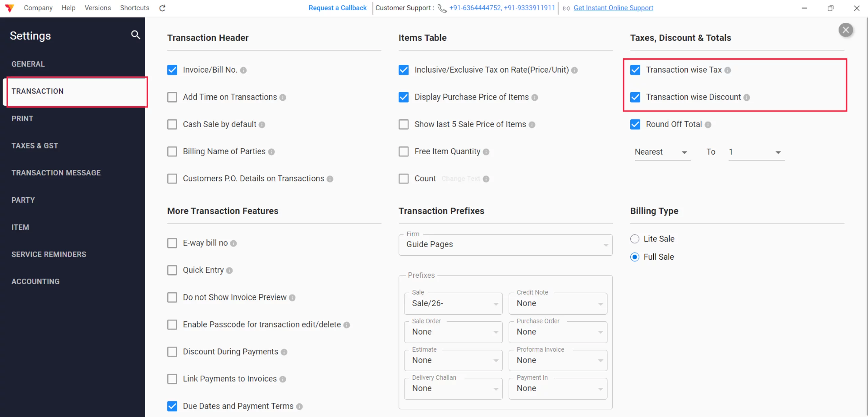Open the round off To value dropdown
The width and height of the screenshot is (868, 417).
(756, 152)
